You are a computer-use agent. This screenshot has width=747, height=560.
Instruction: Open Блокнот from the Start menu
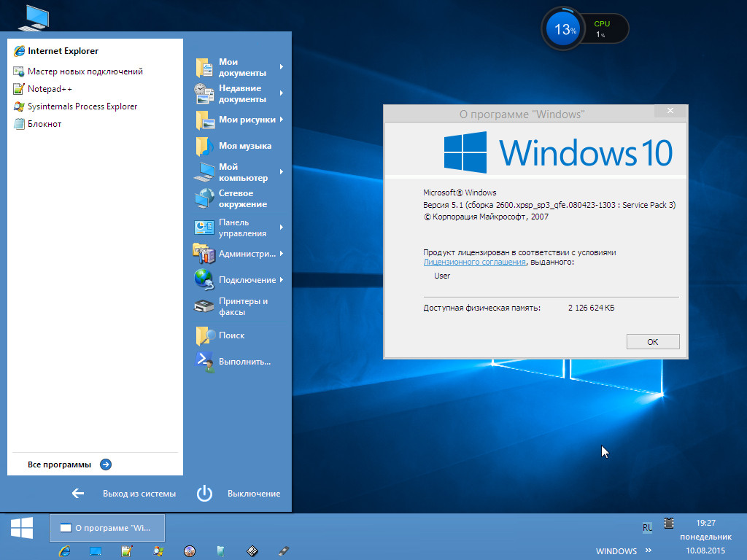coord(44,124)
